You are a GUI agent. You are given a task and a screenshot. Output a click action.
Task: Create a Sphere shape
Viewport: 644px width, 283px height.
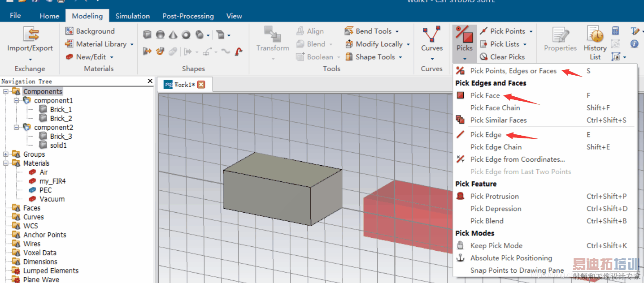(x=160, y=35)
